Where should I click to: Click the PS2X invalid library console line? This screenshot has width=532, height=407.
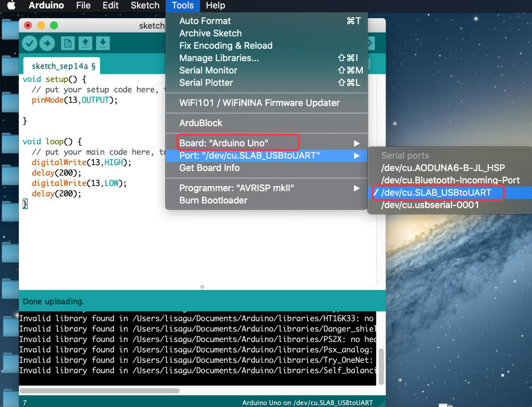click(x=197, y=339)
